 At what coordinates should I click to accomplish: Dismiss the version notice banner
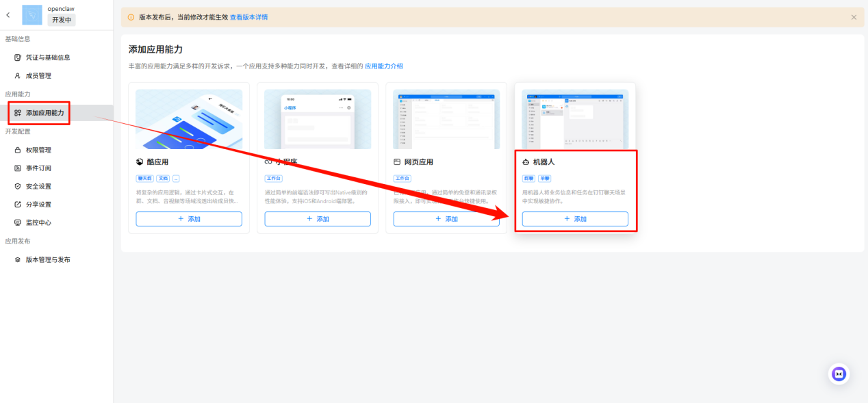coord(854,17)
